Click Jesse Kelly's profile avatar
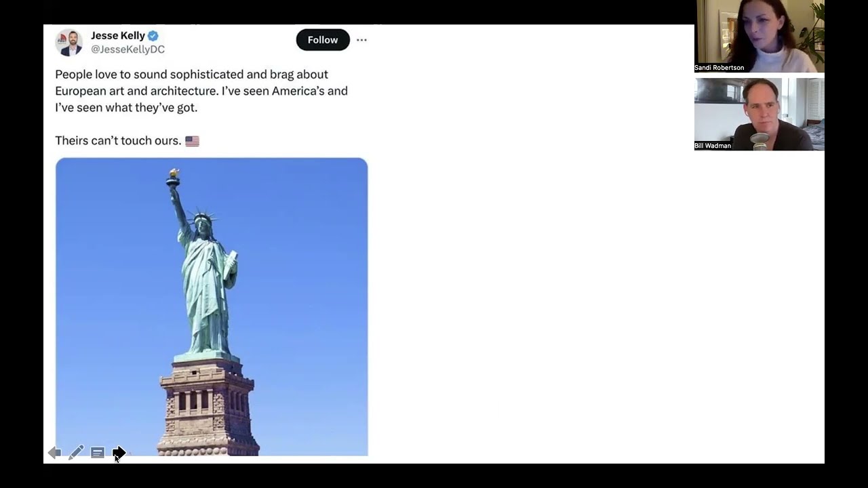Image resolution: width=868 pixels, height=488 pixels. pos(68,43)
